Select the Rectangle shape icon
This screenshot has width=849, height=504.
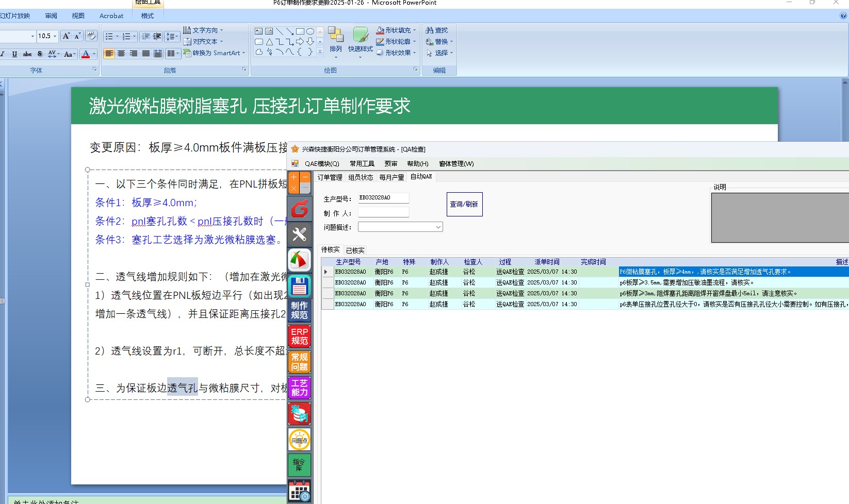[300, 31]
